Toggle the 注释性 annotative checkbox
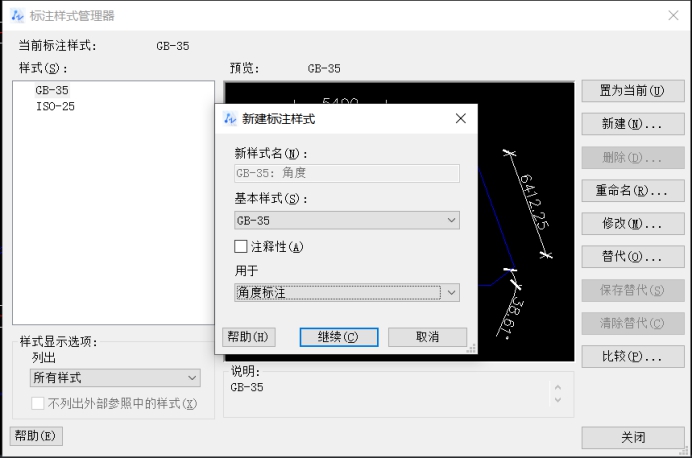This screenshot has width=692, height=459. 241,246
